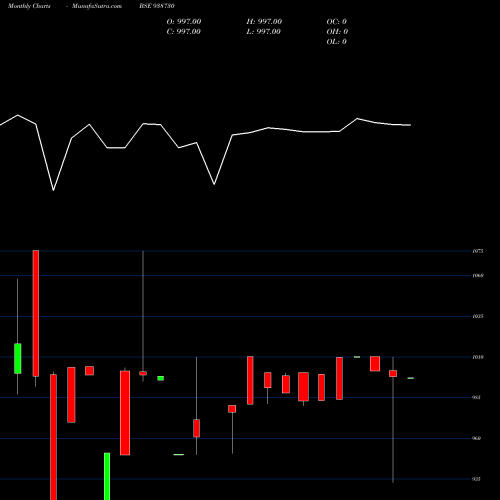Select the 'C: 997.00' close value

(184, 32)
